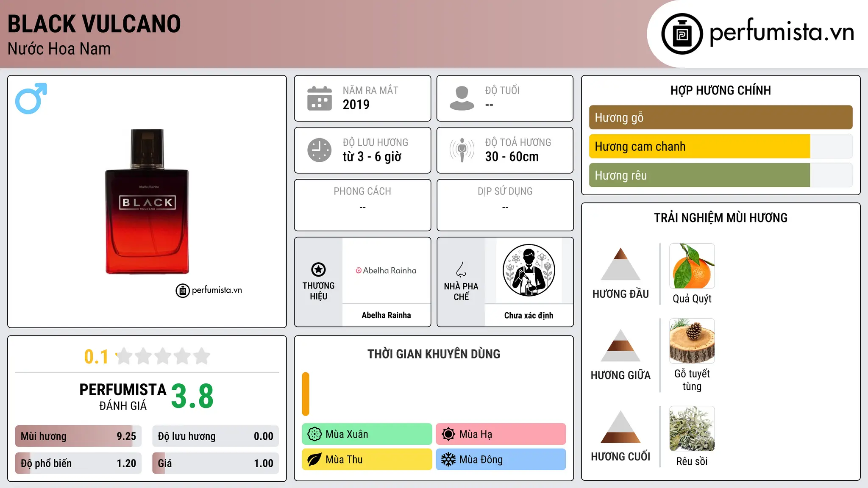Click the Hương rêu accord bar

721,175
